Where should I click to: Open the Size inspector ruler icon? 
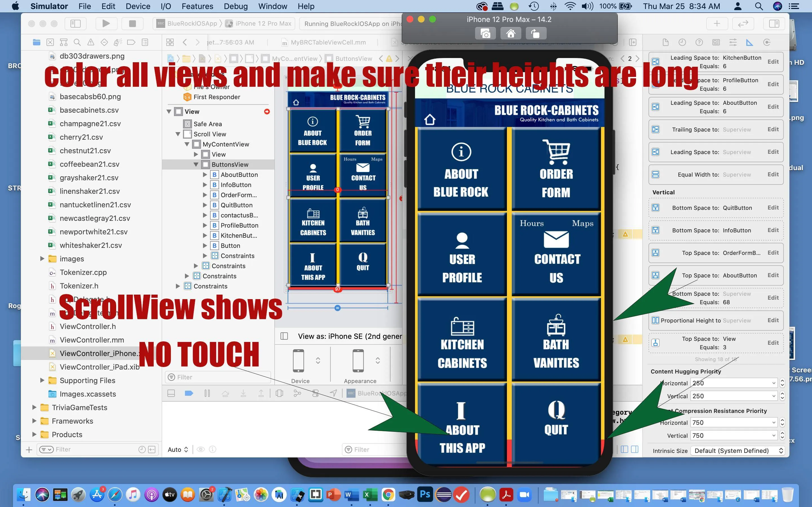click(749, 42)
